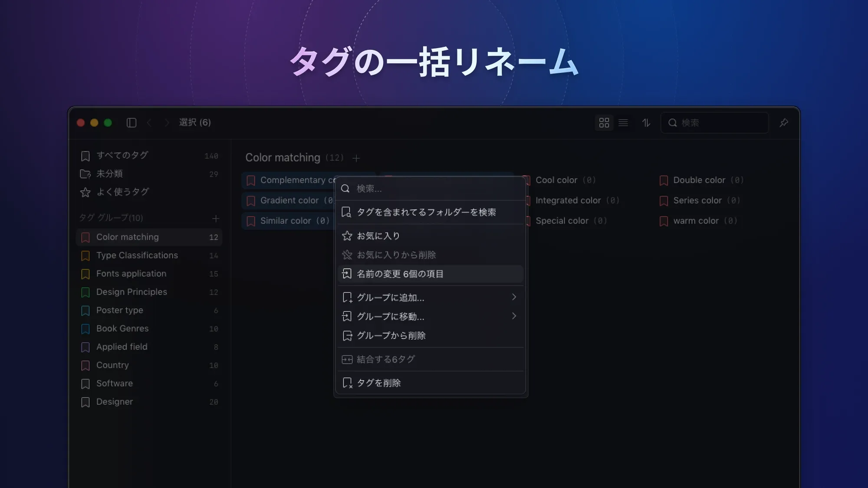Select Poster type tag group
Screen dimensions: 868x488
click(x=149, y=310)
